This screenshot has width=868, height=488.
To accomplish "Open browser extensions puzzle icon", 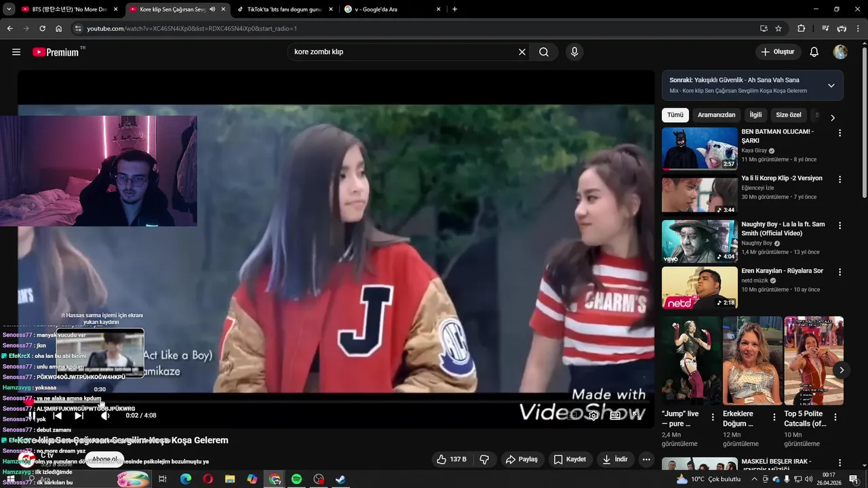I will [x=802, y=28].
